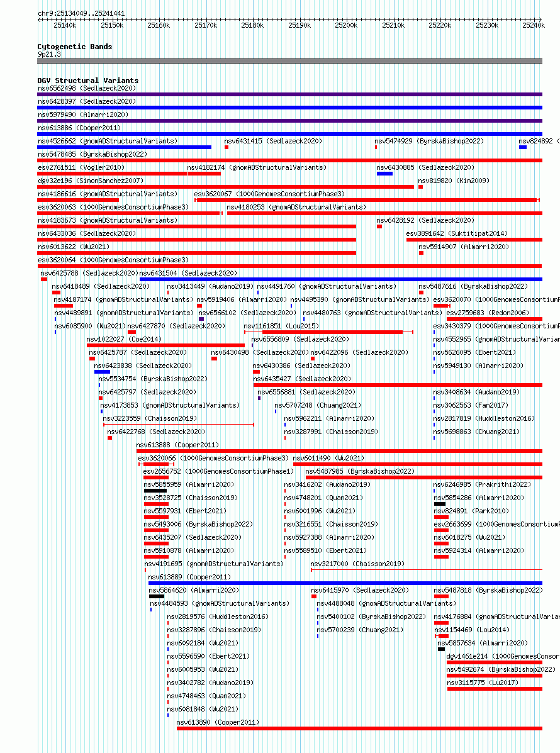The width and height of the screenshot is (560, 753).
Task: Click nsv1022027 (Coe2014) label
Action: [x=125, y=340]
